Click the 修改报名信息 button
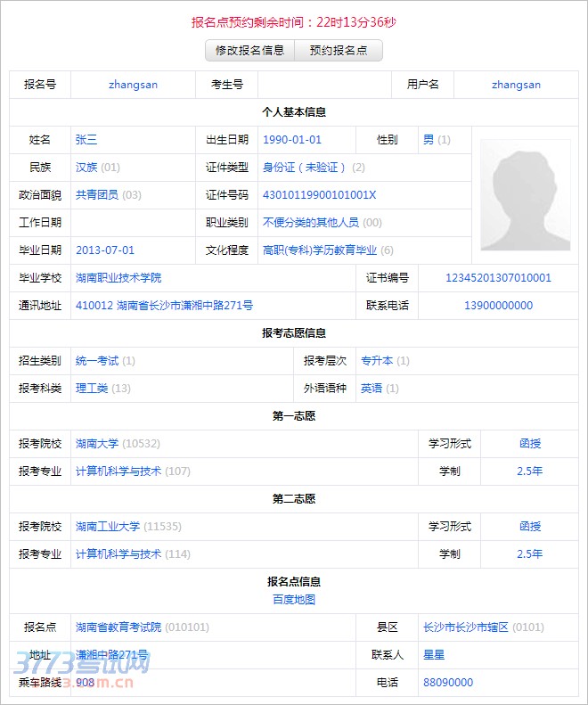Image resolution: width=588 pixels, height=705 pixels. (x=249, y=51)
